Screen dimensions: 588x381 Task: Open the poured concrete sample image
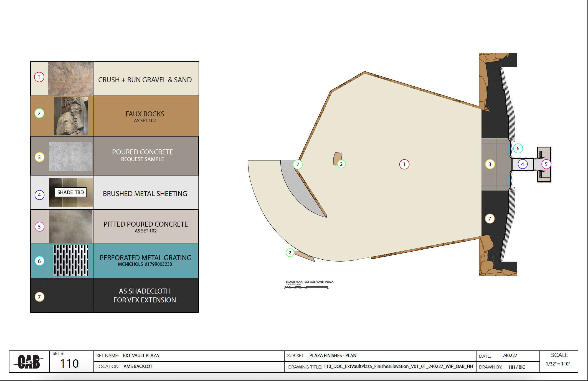click(x=71, y=156)
